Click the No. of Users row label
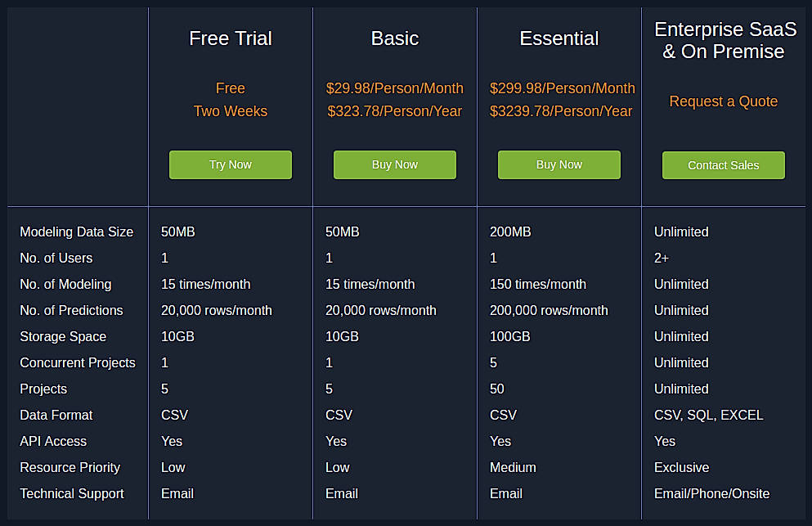 point(56,259)
